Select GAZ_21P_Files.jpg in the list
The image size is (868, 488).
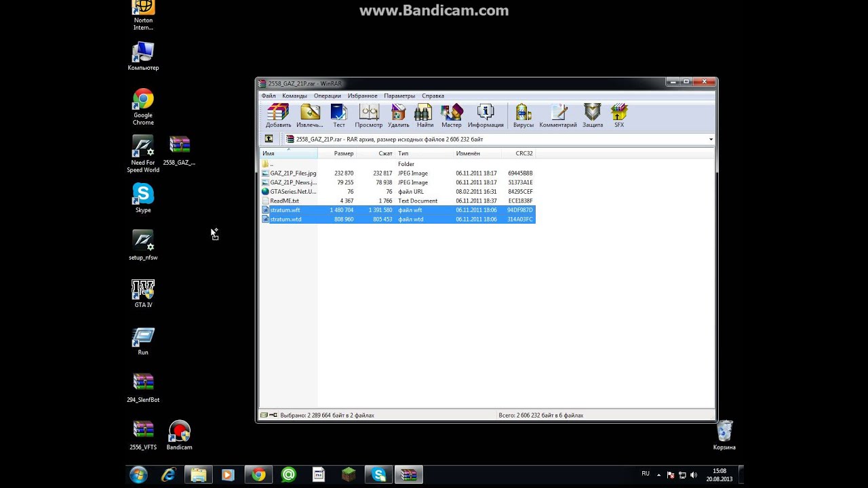point(398,174)
